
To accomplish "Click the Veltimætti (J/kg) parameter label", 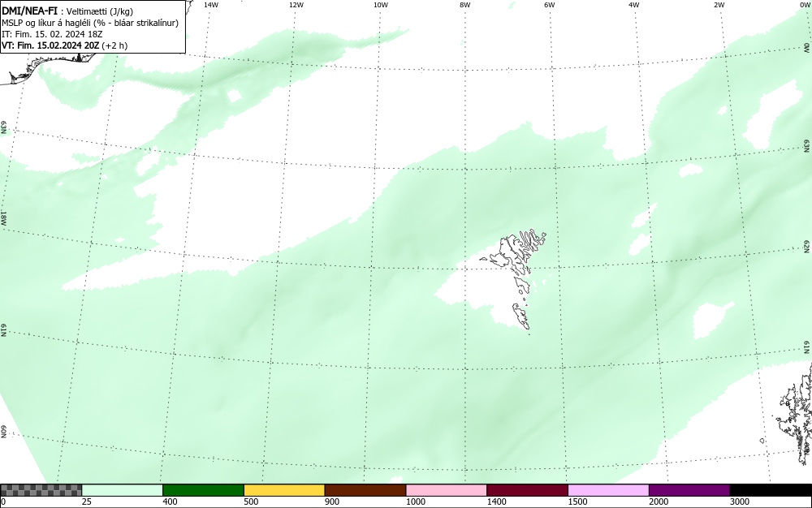I will pyautogui.click(x=100, y=11).
